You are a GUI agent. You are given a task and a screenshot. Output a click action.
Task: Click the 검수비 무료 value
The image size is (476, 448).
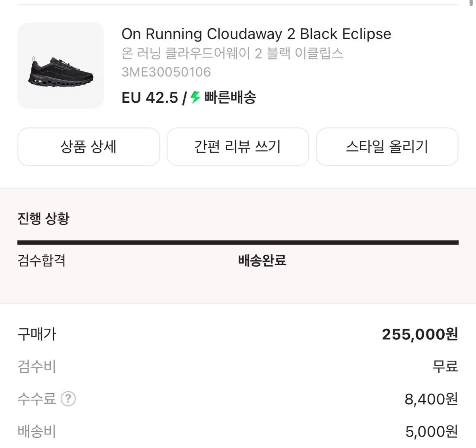[445, 366]
